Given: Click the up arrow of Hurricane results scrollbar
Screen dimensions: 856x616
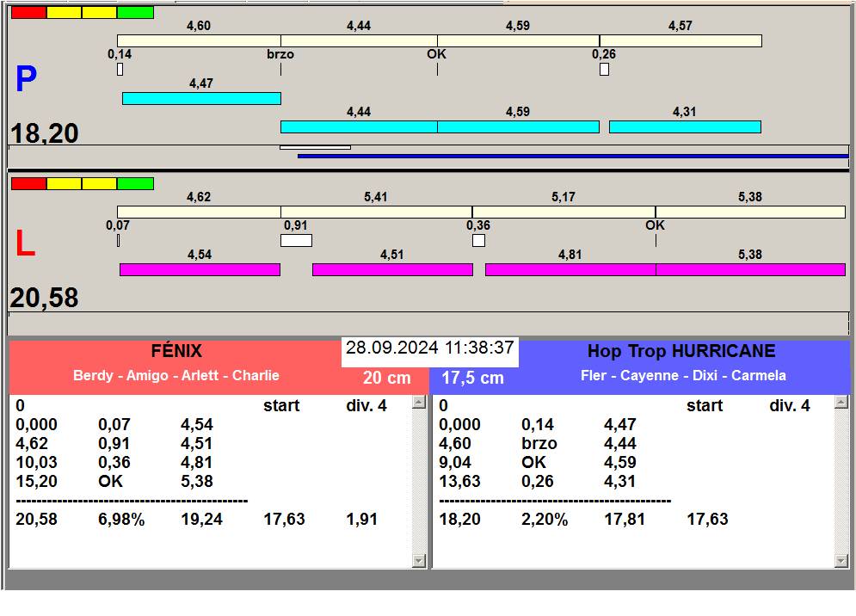Looking at the screenshot, I should click(x=841, y=403).
